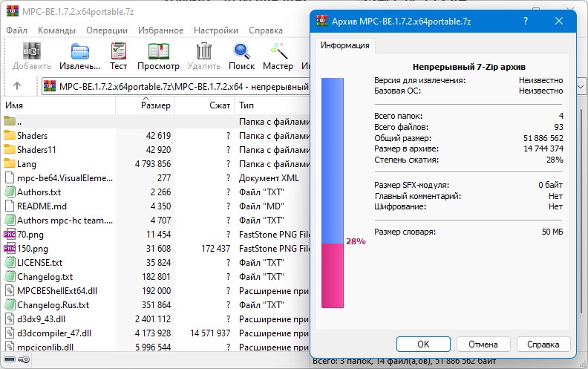Select the Changelog.Rus.txt row
The height and width of the screenshot is (369, 588).
[156, 305]
